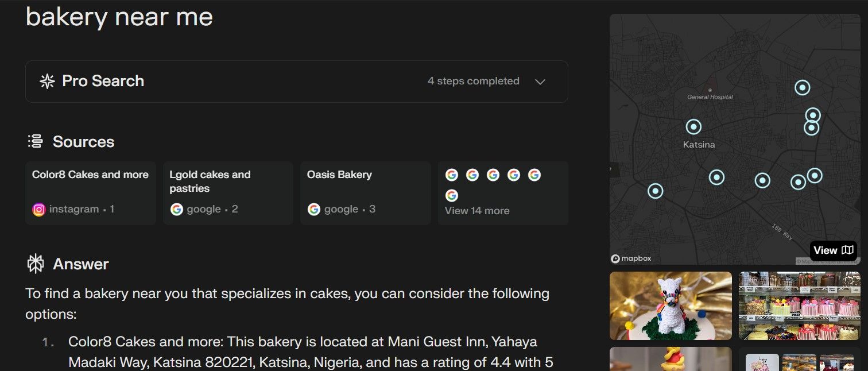Click Google favicon on Lgold cakes card
The width and height of the screenshot is (868, 371).
176,209
